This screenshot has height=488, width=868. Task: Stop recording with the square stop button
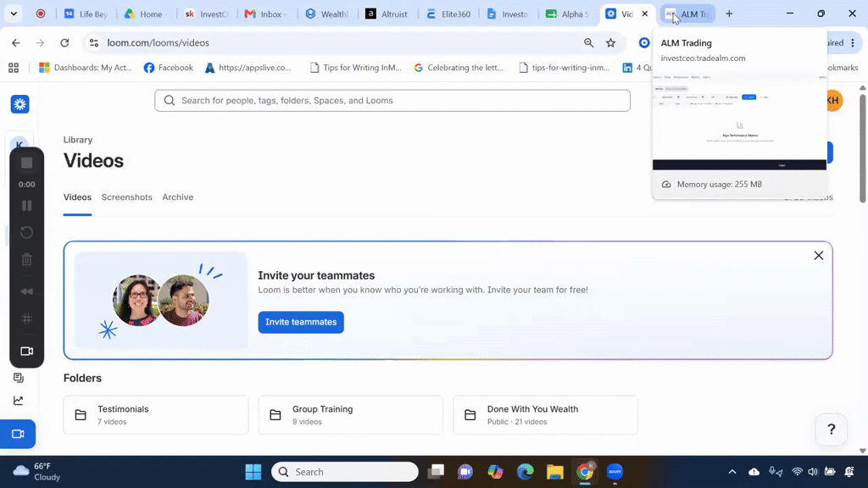pos(26,163)
